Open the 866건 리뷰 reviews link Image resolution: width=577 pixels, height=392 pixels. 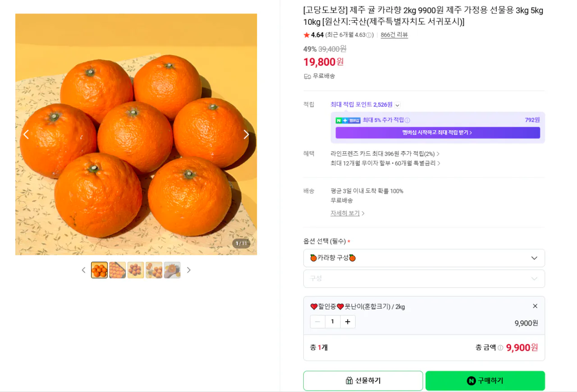(394, 35)
